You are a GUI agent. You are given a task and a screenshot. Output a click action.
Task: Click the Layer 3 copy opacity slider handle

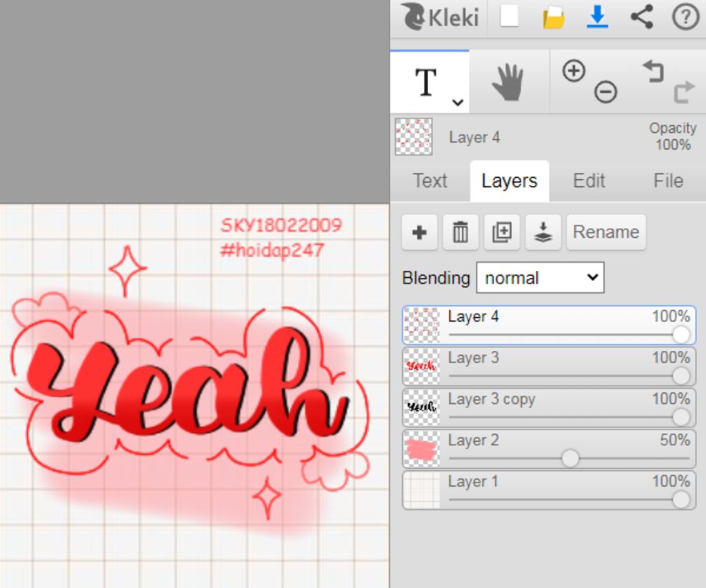[x=680, y=417]
